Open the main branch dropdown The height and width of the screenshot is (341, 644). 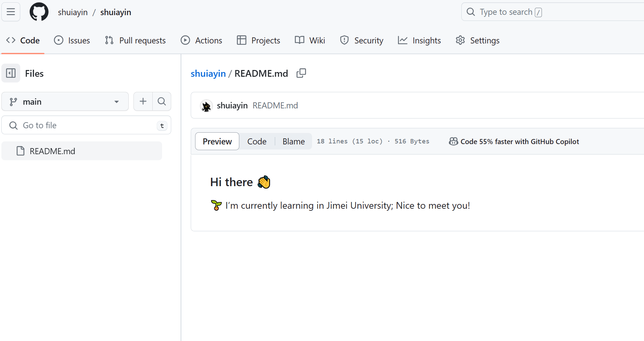(x=65, y=102)
